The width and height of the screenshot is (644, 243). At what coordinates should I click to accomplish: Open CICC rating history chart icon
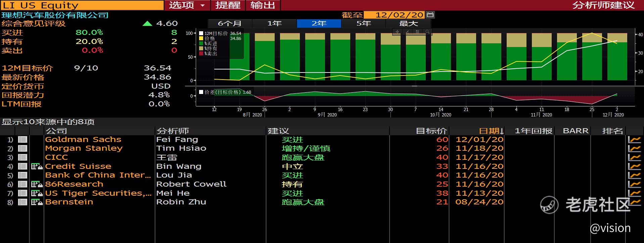634,157
